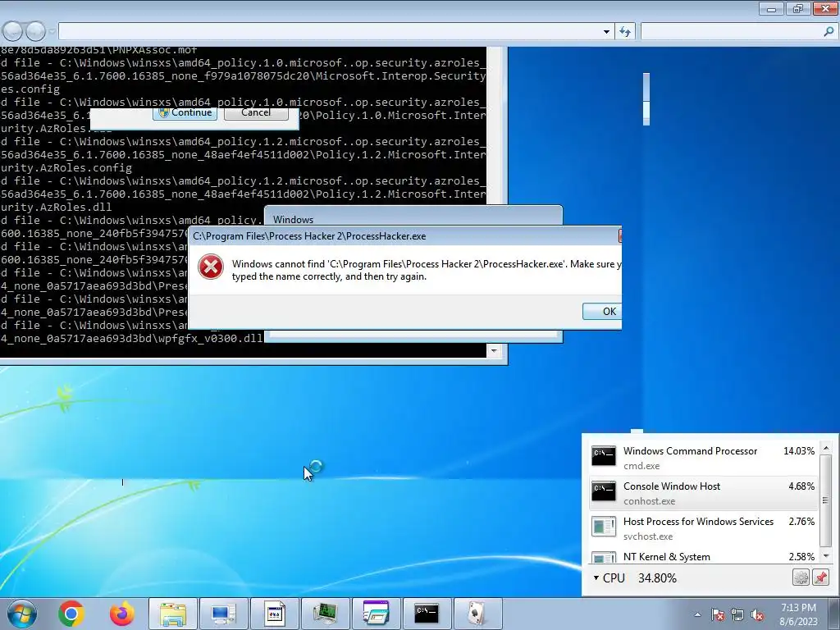The height and width of the screenshot is (630, 840).
Task: Select the Console Window Host conhost.exe row
Action: click(703, 493)
